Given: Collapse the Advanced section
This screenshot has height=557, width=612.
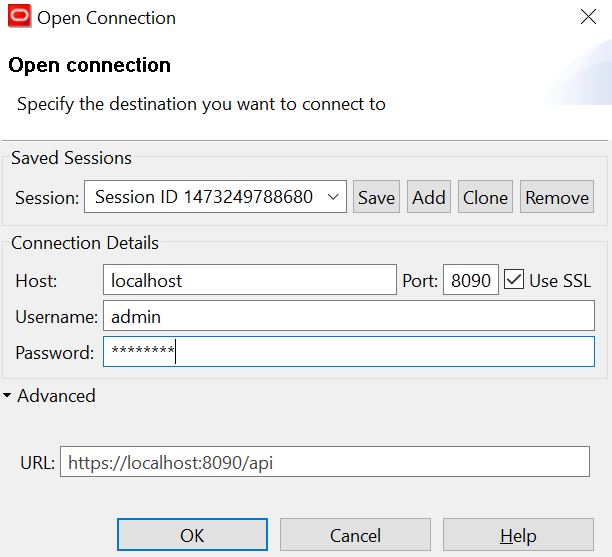Looking at the screenshot, I should [x=7, y=395].
